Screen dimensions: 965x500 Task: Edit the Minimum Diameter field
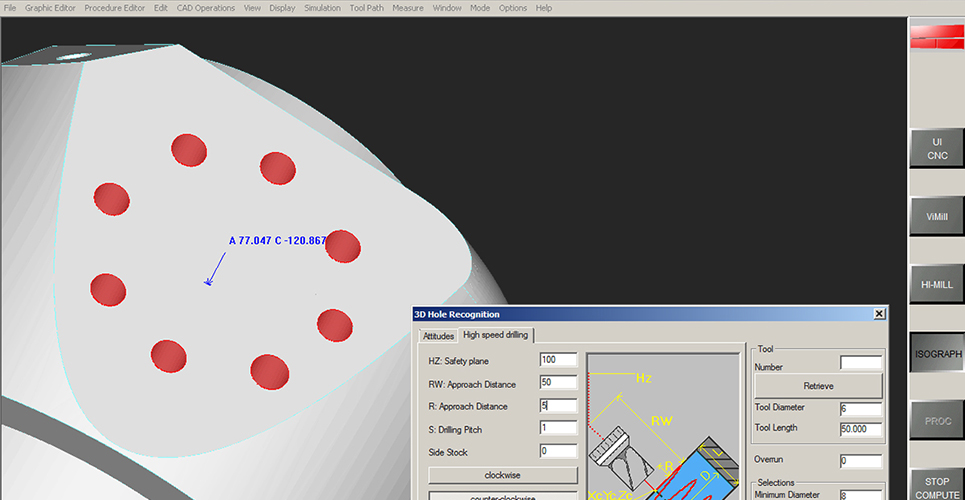tap(860, 494)
